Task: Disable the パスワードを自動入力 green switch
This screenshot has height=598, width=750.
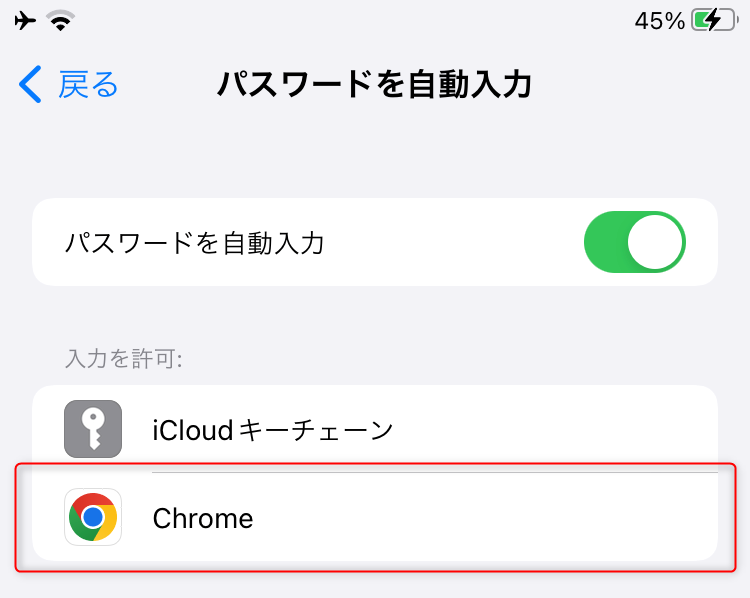Action: click(x=635, y=242)
